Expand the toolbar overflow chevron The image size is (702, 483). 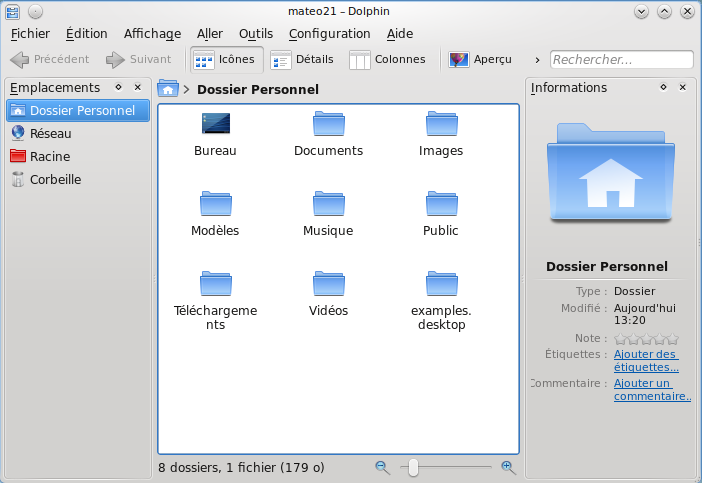point(538,60)
